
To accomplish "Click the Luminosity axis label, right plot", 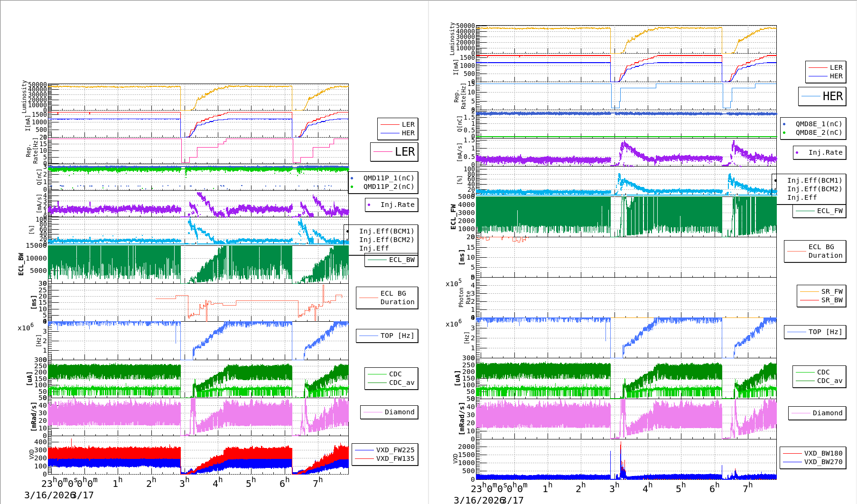I will (452, 38).
